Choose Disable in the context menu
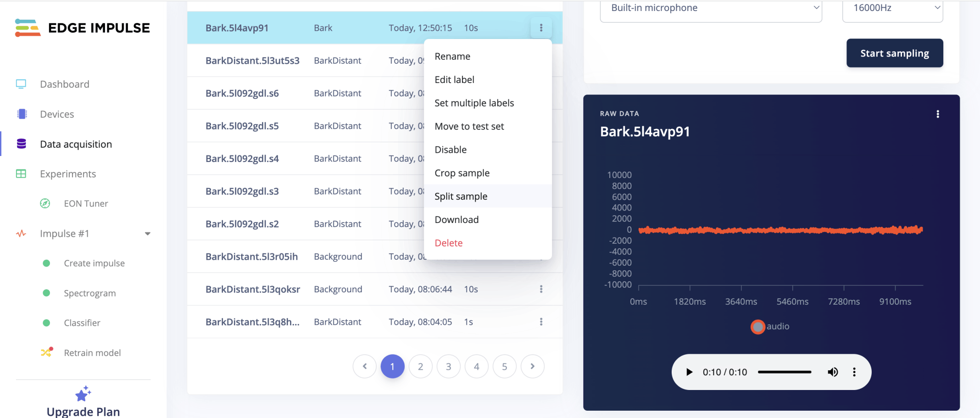The width and height of the screenshot is (980, 418). (x=488, y=150)
